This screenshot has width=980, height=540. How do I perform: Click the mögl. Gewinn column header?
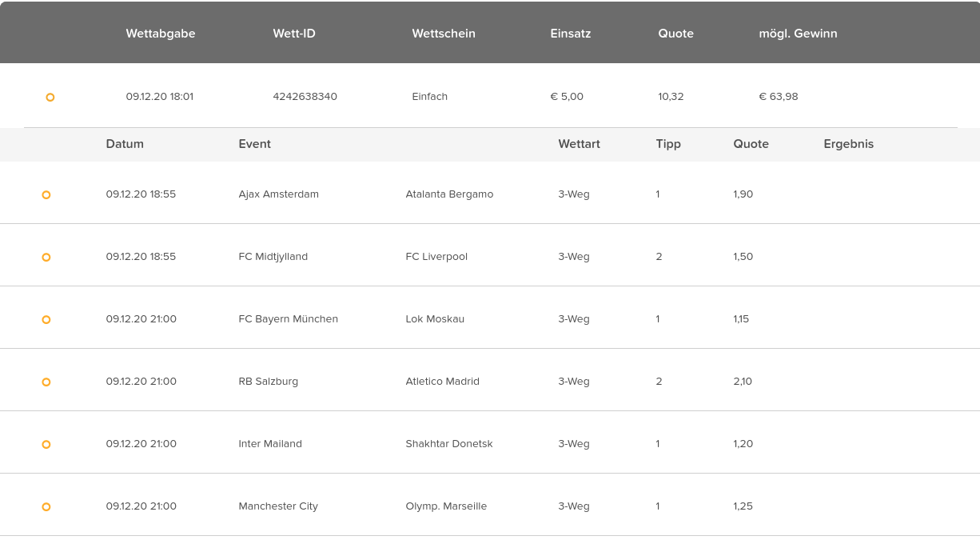point(798,34)
